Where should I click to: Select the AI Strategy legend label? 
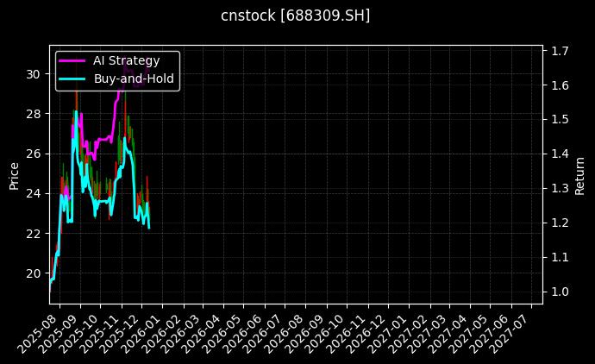pyautogui.click(x=126, y=60)
